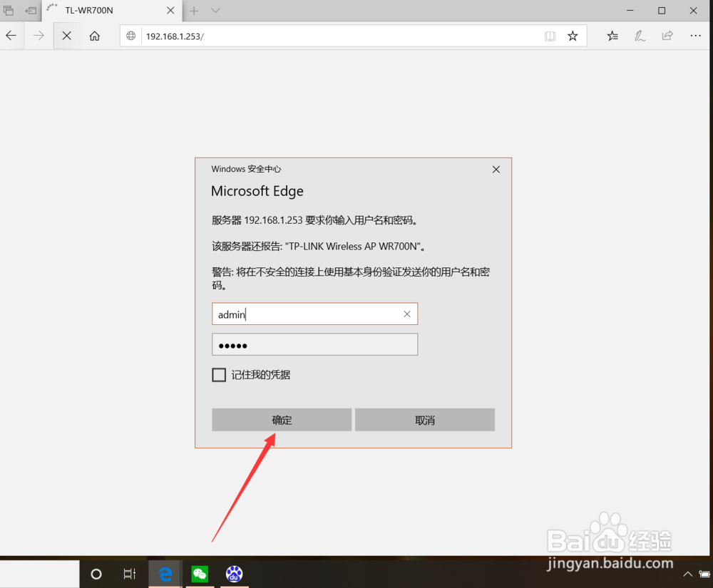Minimize the Edge window
Image resolution: width=713 pixels, height=588 pixels.
[630, 11]
